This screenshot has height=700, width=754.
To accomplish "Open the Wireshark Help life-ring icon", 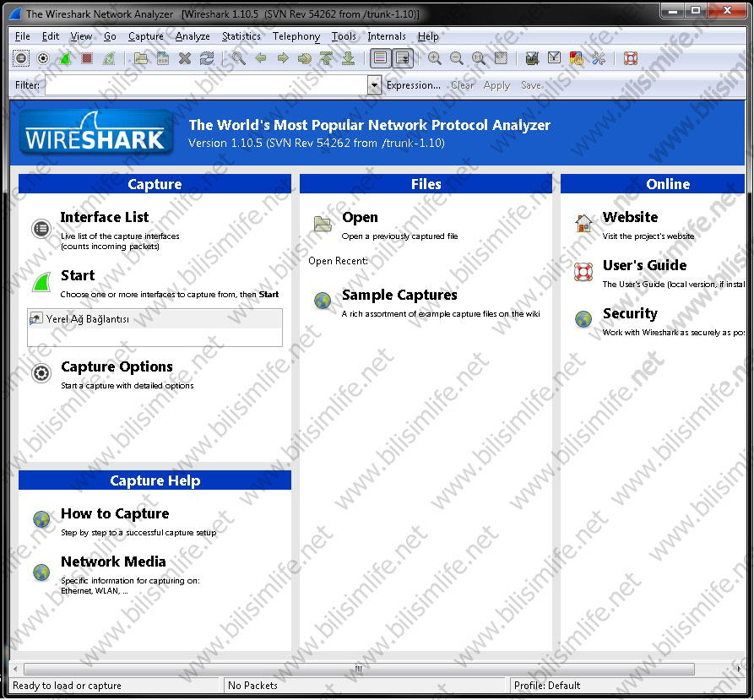I will 632,58.
